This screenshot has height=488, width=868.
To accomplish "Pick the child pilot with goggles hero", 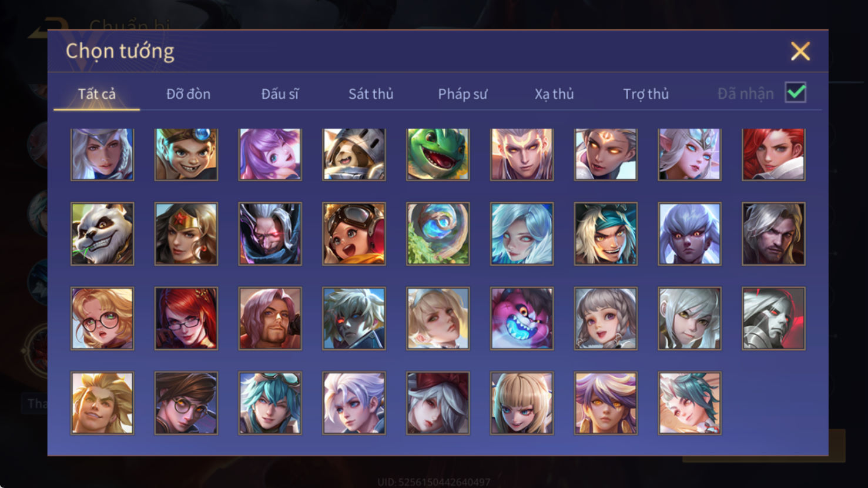I will pyautogui.click(x=354, y=234).
